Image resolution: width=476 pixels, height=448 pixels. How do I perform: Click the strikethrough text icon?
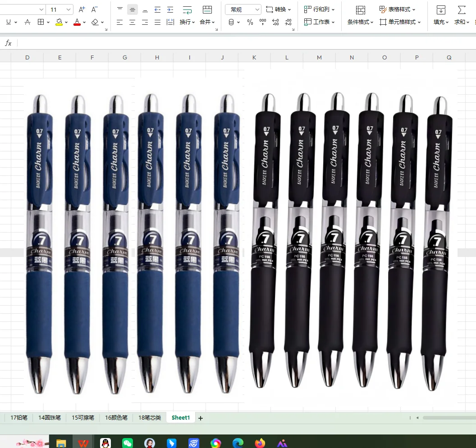[x=27, y=22]
